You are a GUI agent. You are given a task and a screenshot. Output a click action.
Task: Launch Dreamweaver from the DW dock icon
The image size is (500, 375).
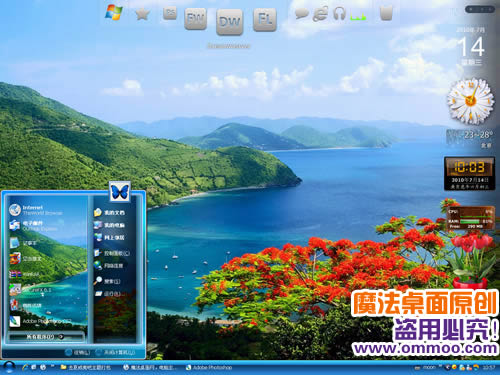tap(229, 22)
